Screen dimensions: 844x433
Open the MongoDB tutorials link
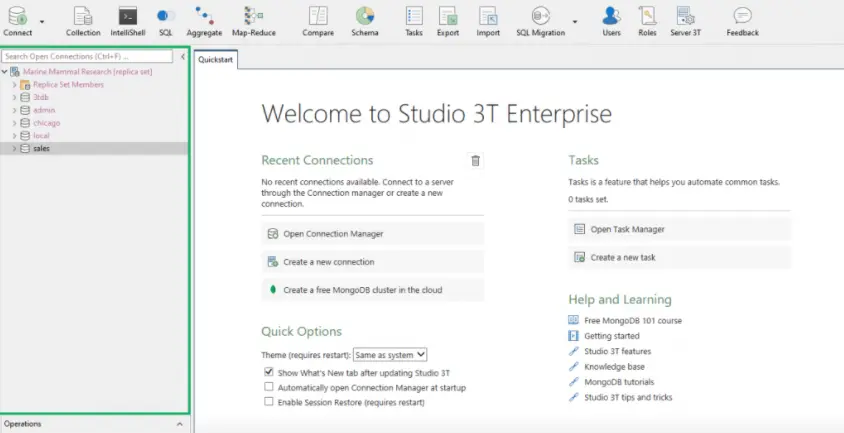pyautogui.click(x=619, y=382)
